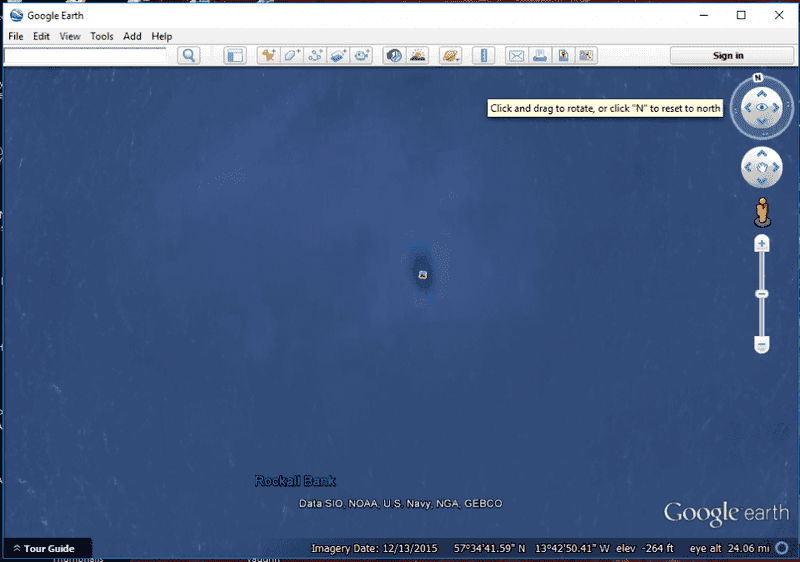This screenshot has height=562, width=800.
Task: Click the Email envelope icon
Action: 516,55
